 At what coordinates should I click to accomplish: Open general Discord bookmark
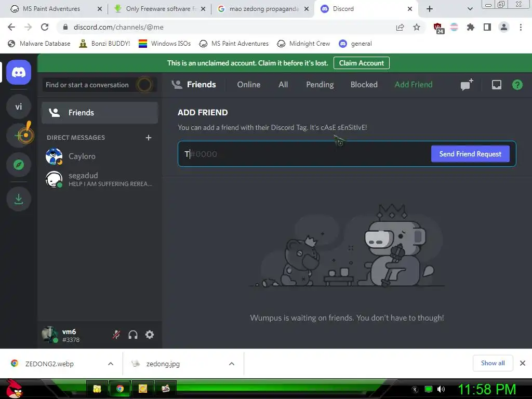coord(355,44)
